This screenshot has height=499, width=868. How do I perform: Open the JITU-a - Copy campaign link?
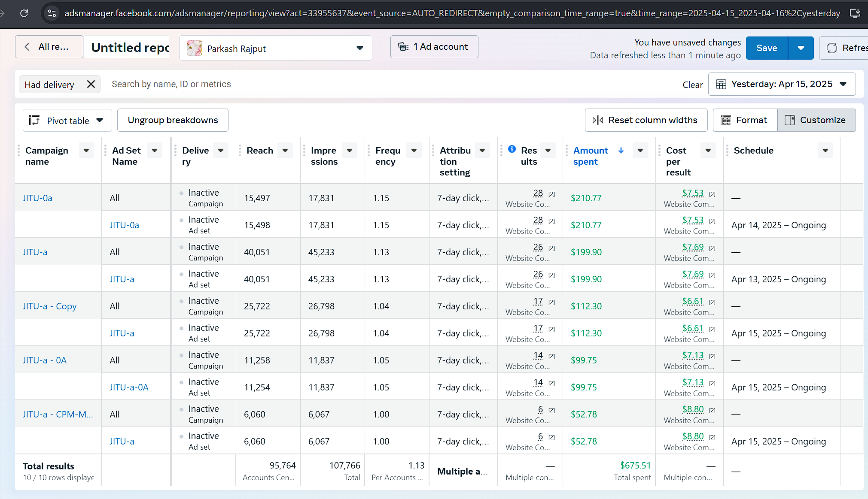pos(49,306)
